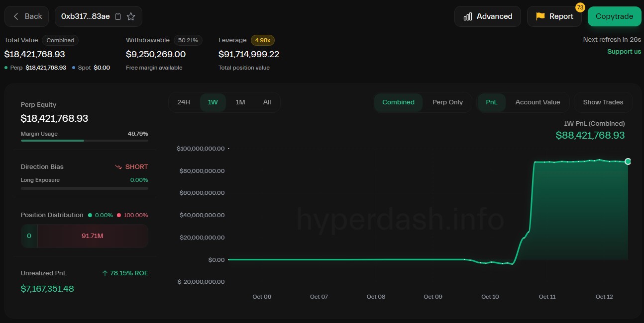This screenshot has width=644, height=323.
Task: Select the 1M time range
Action: pos(240,102)
